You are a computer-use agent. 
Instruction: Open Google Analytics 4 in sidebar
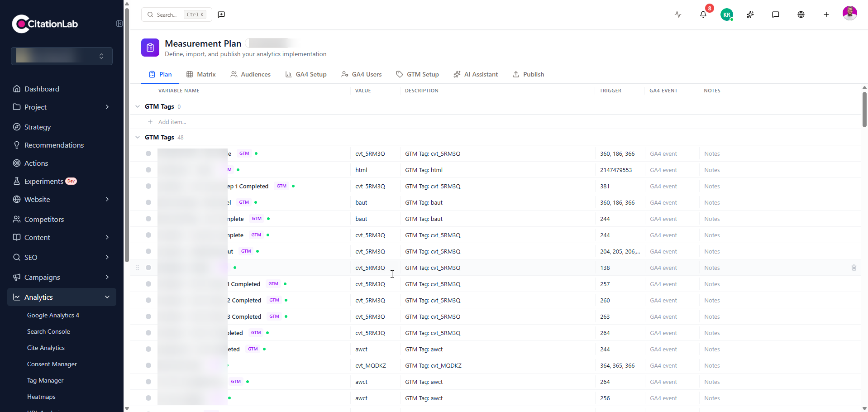tap(53, 315)
